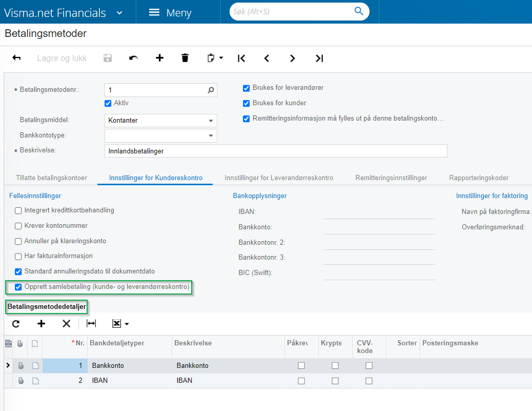Click Lagre og lukk button
This screenshot has height=411, width=532.
62,58
